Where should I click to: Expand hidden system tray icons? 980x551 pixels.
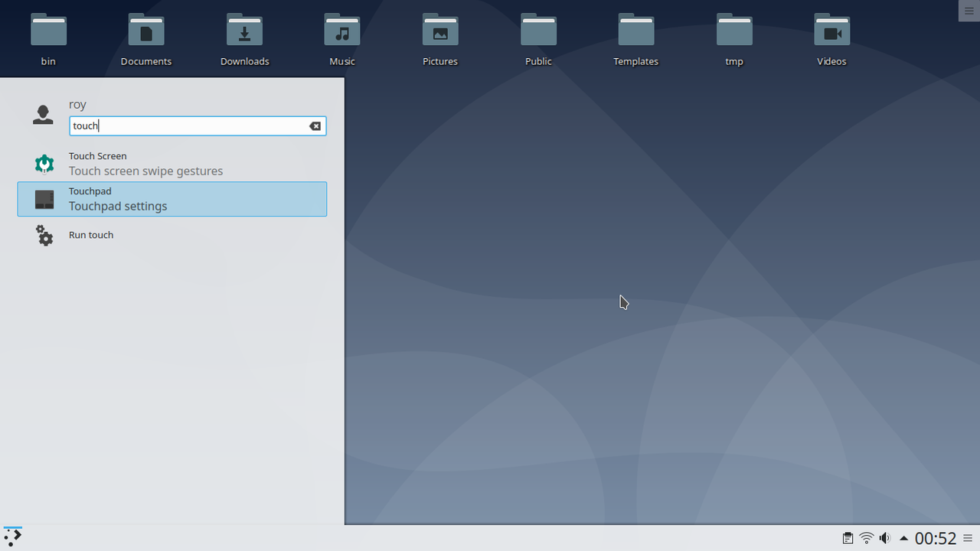click(903, 538)
